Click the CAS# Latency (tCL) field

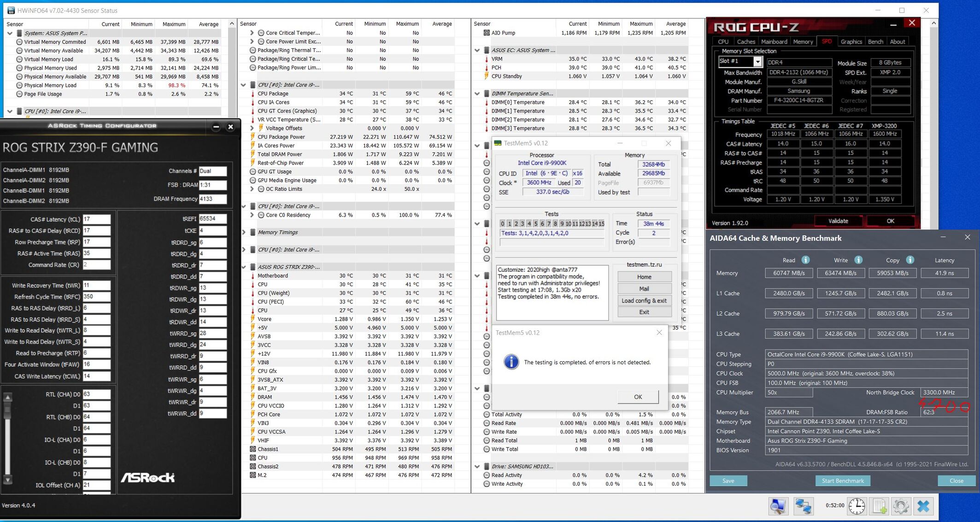click(96, 219)
